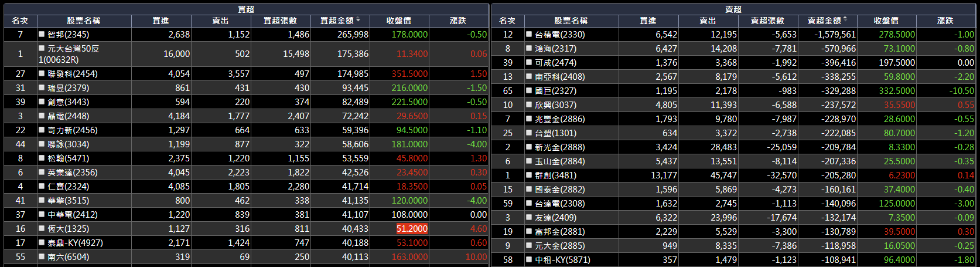The width and height of the screenshot is (980, 267).
Task: Open stock 創意(3443)
Action: tap(68, 102)
